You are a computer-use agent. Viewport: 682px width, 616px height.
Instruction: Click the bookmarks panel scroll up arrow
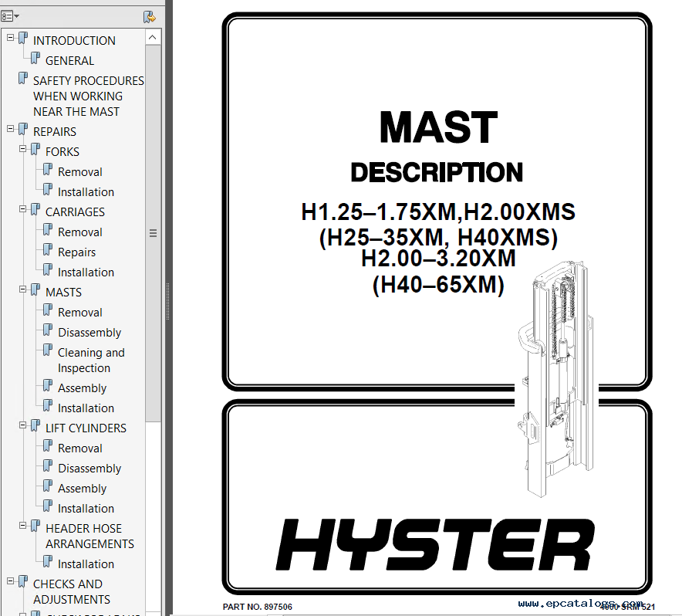[153, 37]
